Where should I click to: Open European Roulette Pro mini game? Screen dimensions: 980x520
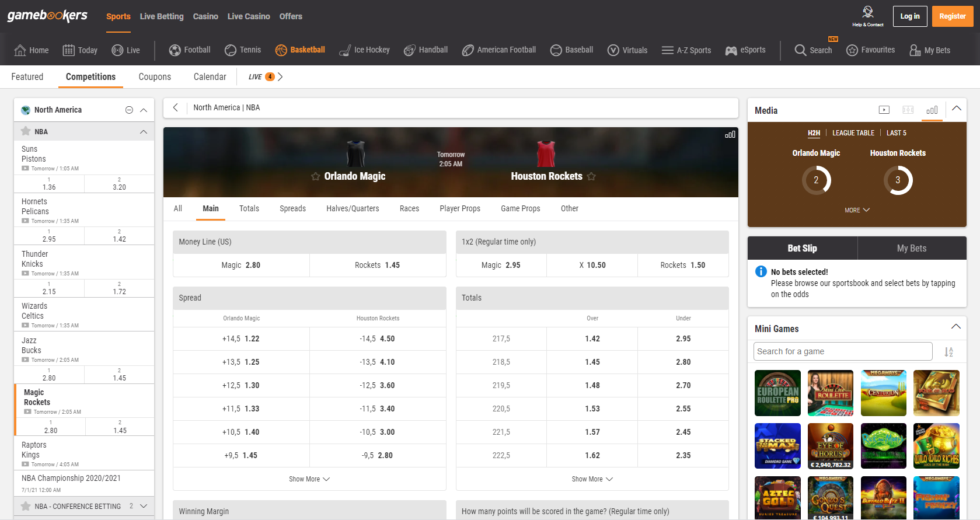click(x=777, y=393)
